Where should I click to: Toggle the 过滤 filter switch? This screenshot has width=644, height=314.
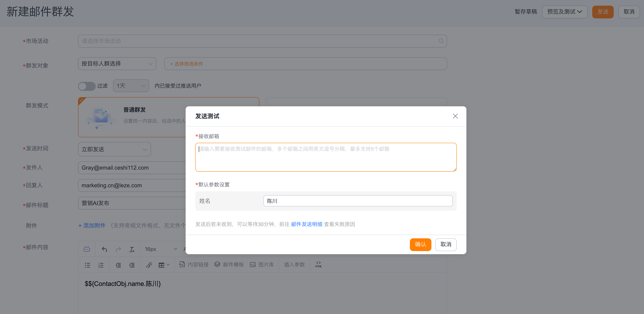click(x=86, y=86)
